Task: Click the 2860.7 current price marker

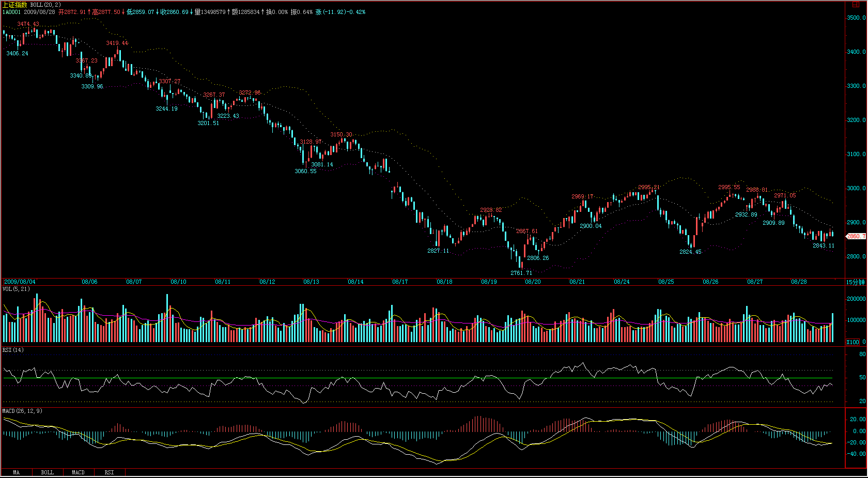Action: tap(856, 236)
